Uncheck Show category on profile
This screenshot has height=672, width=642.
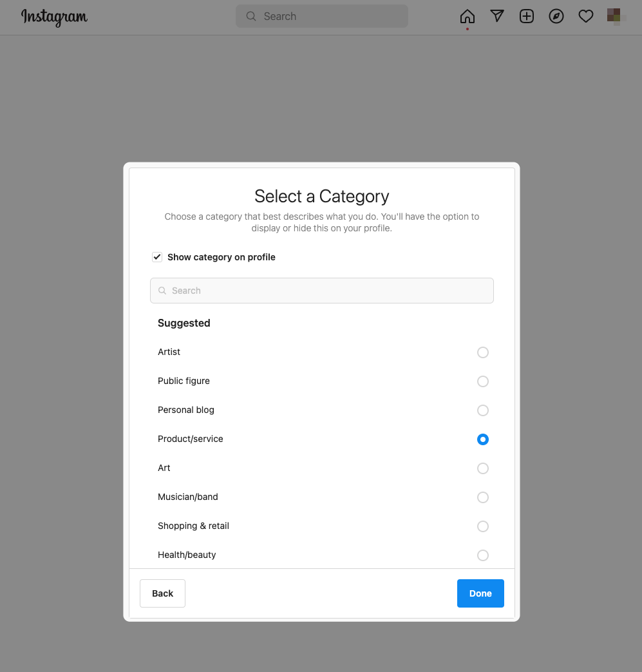157,257
